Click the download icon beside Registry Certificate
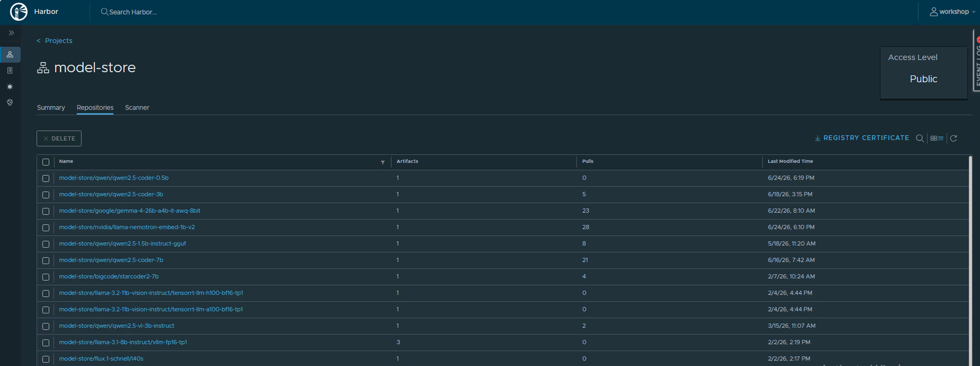The width and height of the screenshot is (980, 366). point(818,139)
